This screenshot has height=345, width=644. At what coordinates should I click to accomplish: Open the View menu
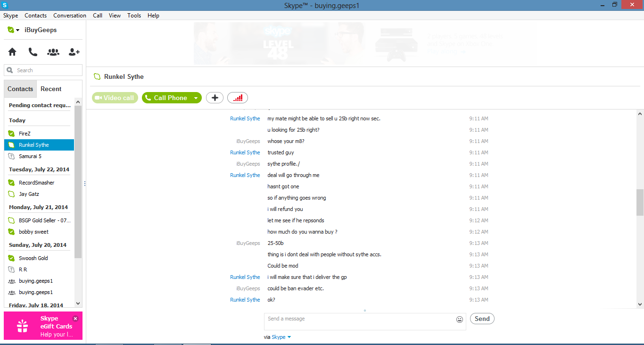click(115, 16)
